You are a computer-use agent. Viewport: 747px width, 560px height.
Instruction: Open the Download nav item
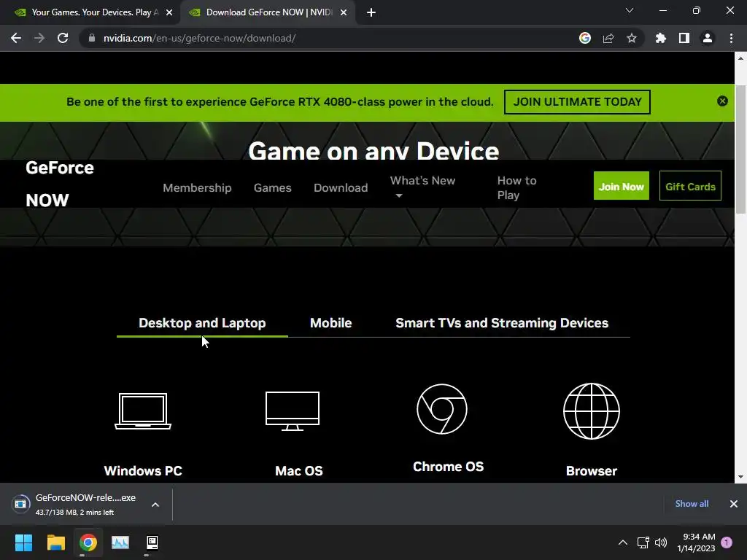(341, 187)
